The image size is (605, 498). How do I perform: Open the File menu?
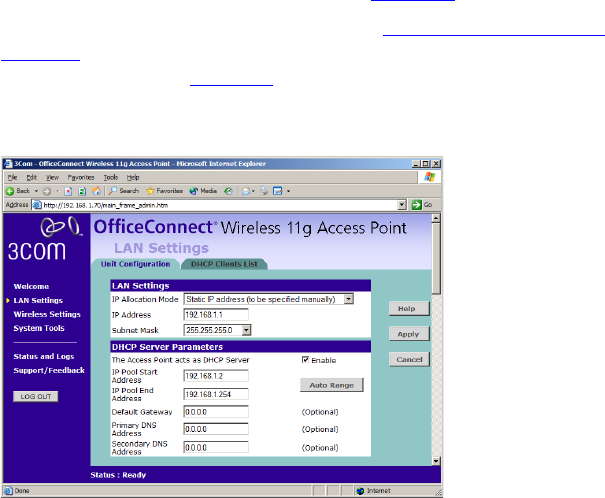13,177
